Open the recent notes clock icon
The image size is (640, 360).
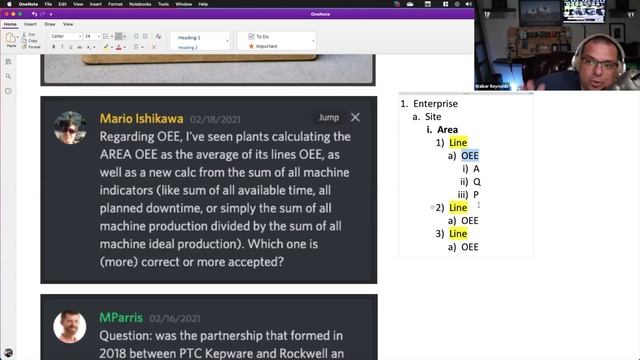click(x=8, y=91)
